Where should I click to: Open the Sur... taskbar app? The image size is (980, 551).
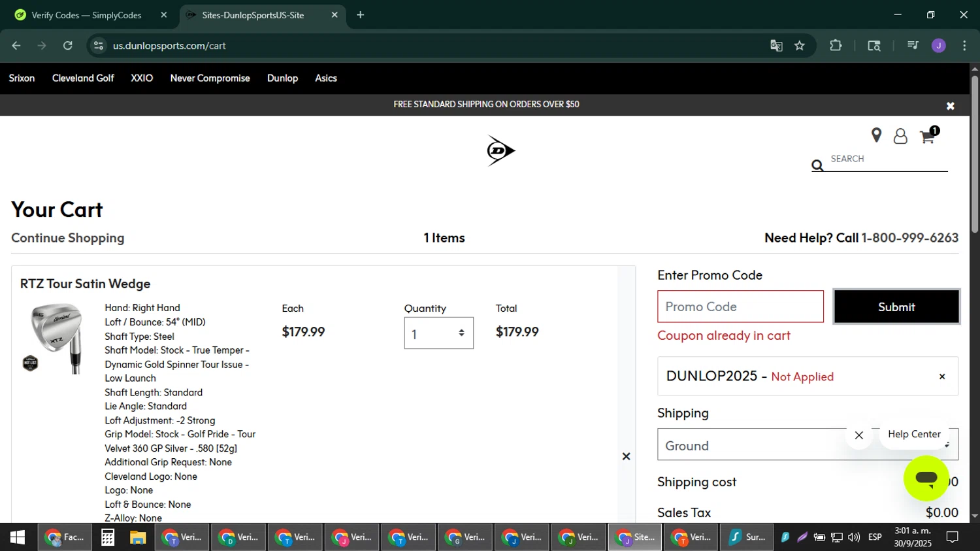tap(747, 537)
